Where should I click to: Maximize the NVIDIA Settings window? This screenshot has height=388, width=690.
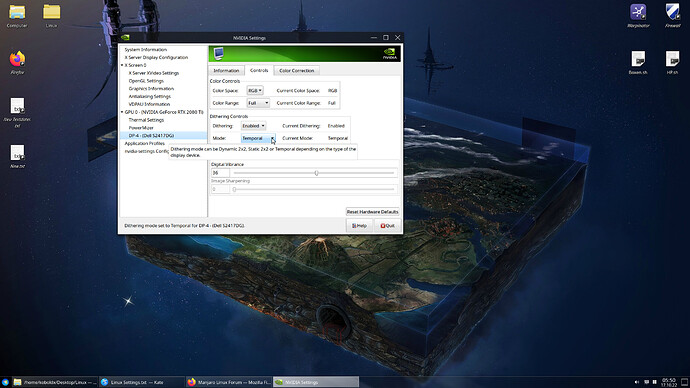click(x=385, y=38)
